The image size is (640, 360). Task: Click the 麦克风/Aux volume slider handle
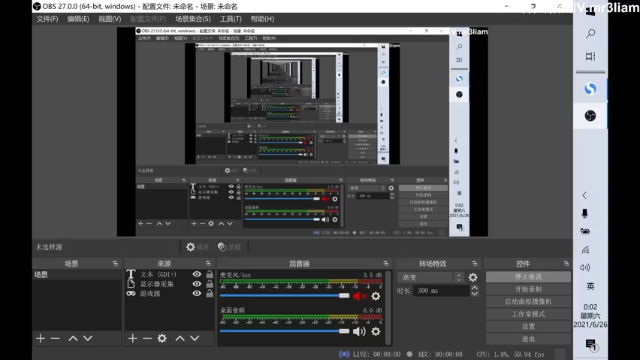point(344,296)
